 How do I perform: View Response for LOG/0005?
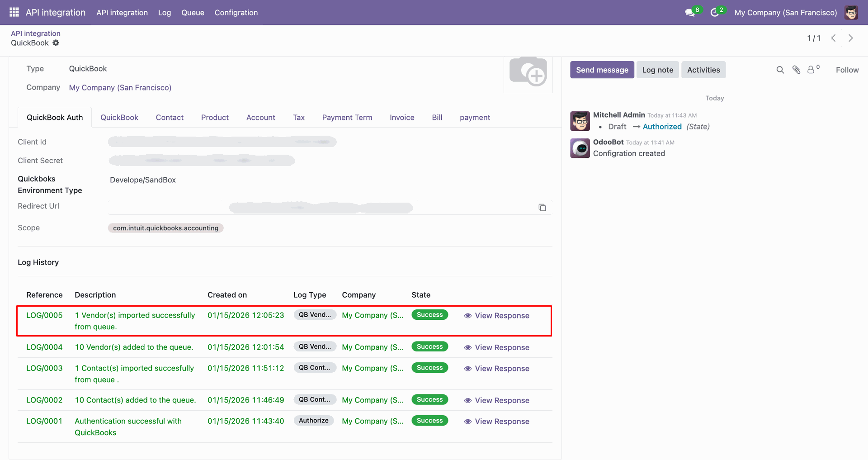[x=496, y=316]
